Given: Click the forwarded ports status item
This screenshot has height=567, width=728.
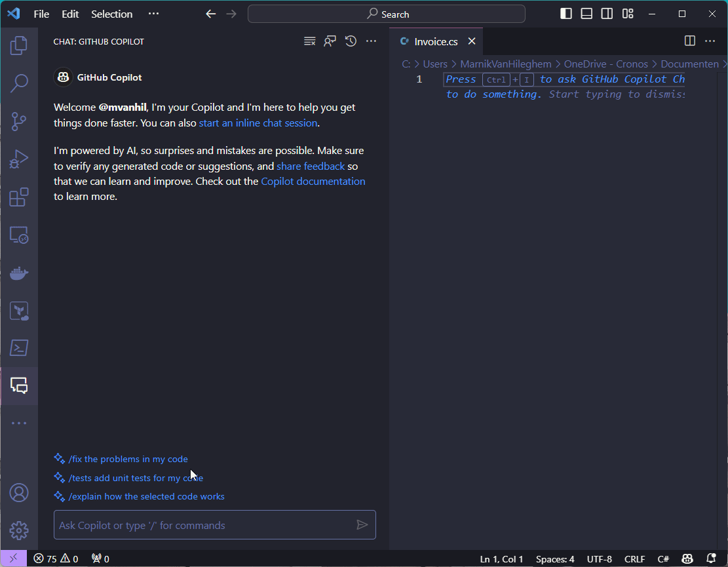Looking at the screenshot, I should coord(100,558).
